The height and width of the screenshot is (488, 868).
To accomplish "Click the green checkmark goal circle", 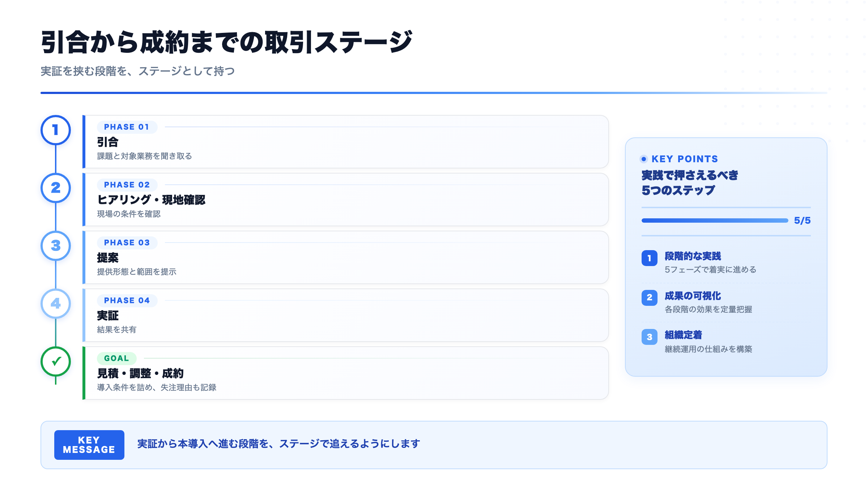I will pos(56,361).
